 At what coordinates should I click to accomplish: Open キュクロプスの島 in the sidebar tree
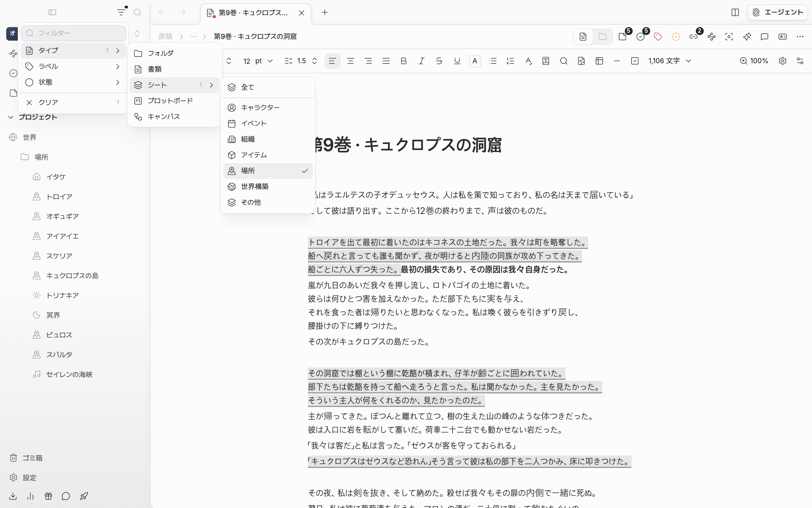[x=72, y=275]
